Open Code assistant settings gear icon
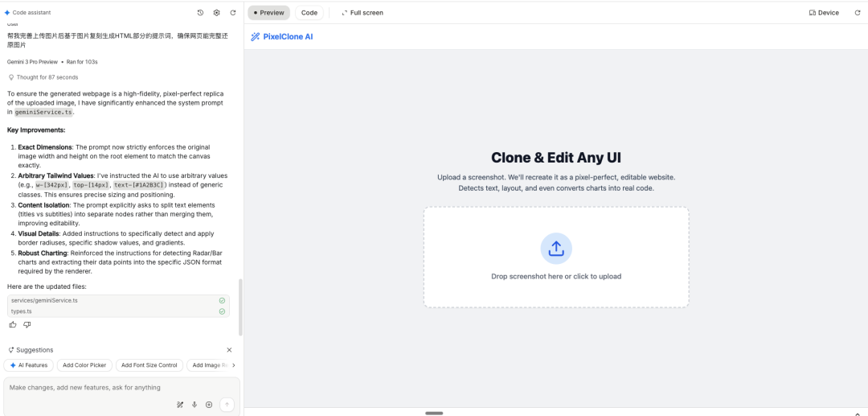Viewport: 868px width, 416px height. click(216, 13)
